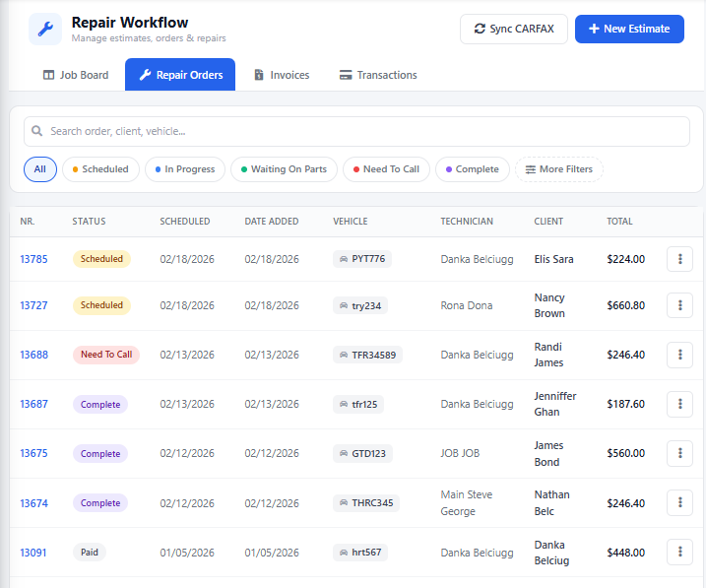This screenshot has width=706, height=588.
Task: Open row actions dropdown for order 13727
Action: 679,305
